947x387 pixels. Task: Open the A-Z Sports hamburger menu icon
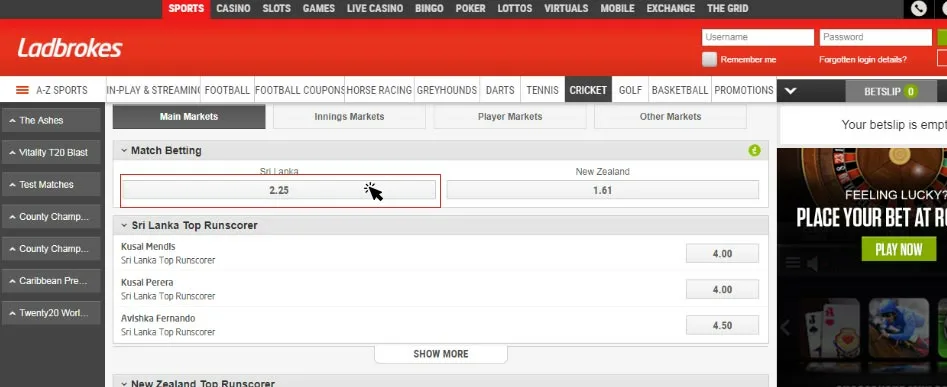pos(22,90)
